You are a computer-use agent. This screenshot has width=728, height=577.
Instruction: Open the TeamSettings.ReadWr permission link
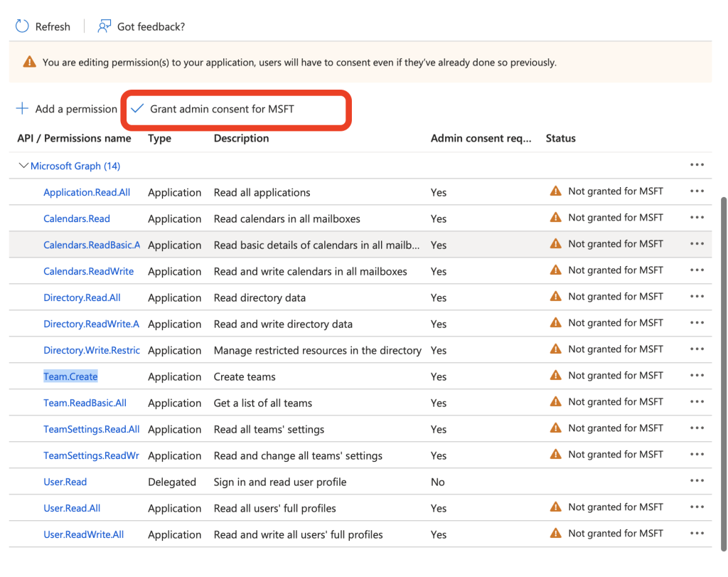pyautogui.click(x=92, y=455)
